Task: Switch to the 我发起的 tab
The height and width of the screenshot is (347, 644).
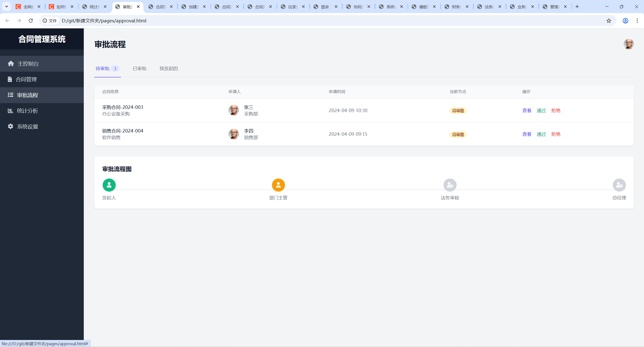Action: (x=169, y=68)
